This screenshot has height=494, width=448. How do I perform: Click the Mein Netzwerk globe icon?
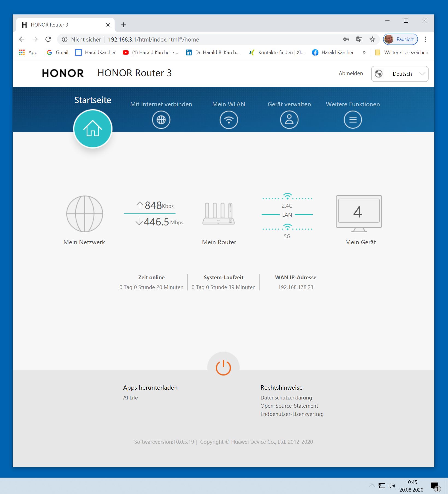[x=85, y=214]
